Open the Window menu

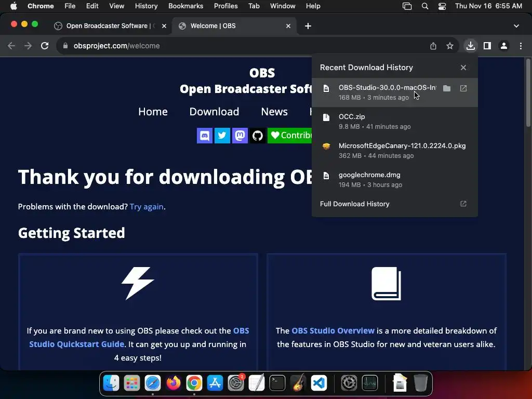pos(283,6)
